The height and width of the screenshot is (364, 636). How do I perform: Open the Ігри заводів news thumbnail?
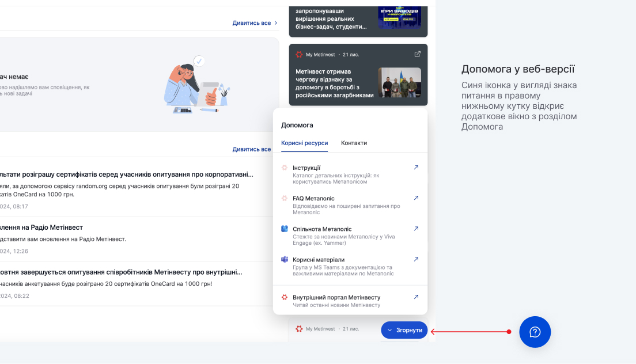(400, 17)
